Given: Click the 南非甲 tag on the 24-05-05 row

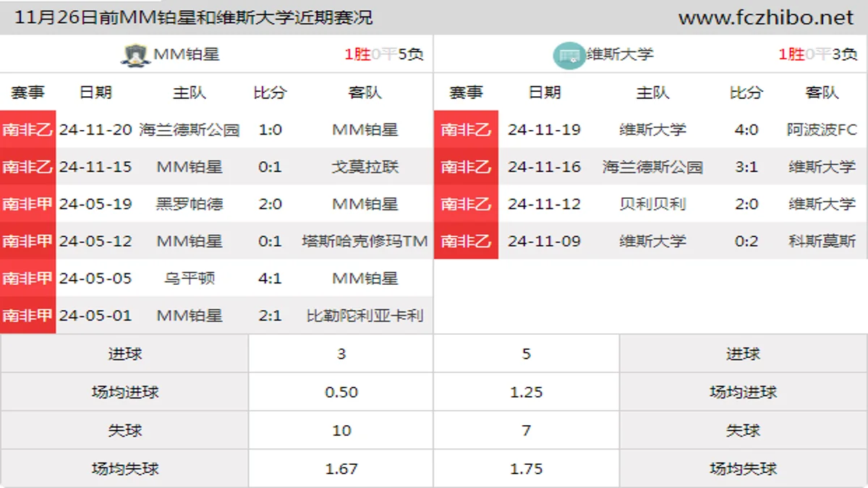Looking at the screenshot, I should click(27, 278).
